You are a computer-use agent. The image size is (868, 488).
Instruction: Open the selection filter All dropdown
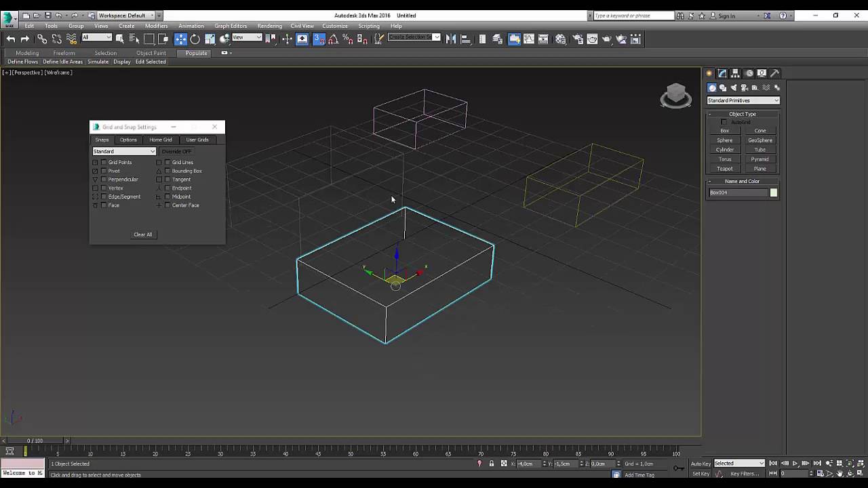(97, 37)
